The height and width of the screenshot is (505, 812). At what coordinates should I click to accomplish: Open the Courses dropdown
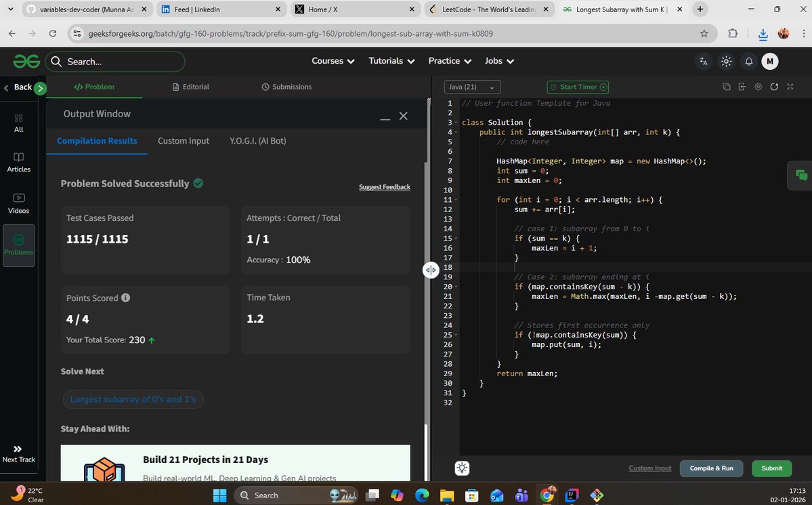[333, 61]
